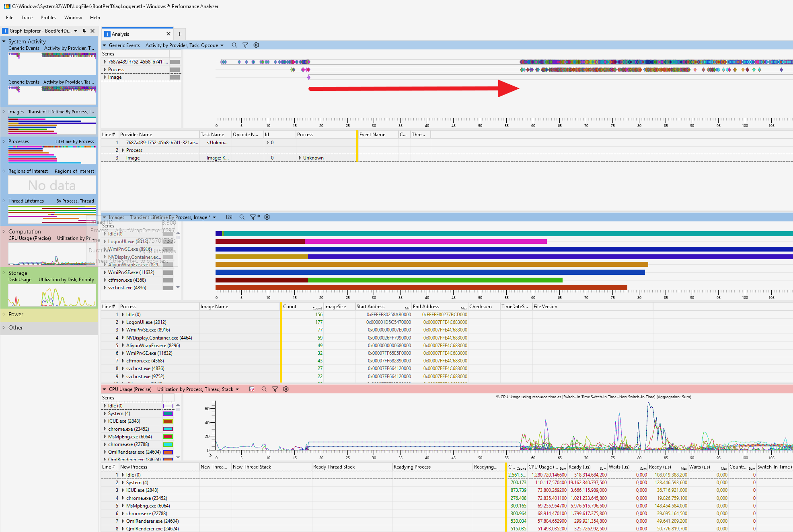Select LogonUI.exe bar in Images timeline

(x=381, y=241)
